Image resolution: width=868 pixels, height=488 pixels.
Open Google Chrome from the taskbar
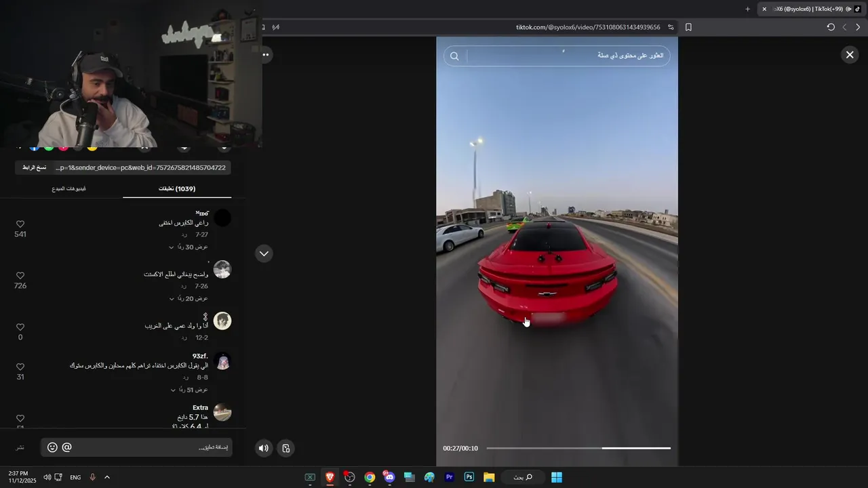click(x=370, y=477)
